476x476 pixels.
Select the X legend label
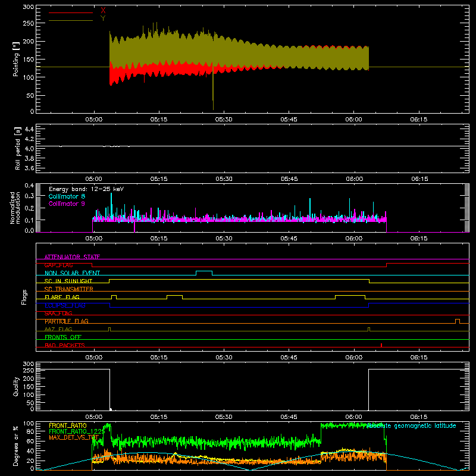(103, 11)
